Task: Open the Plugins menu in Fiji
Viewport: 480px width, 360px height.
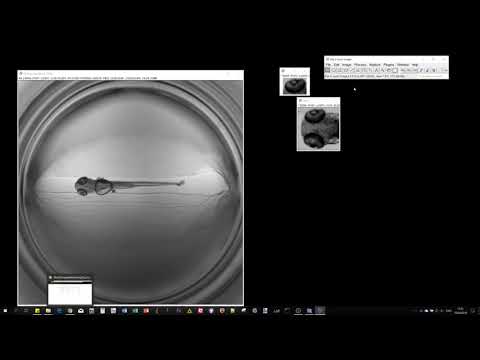Action: point(389,65)
